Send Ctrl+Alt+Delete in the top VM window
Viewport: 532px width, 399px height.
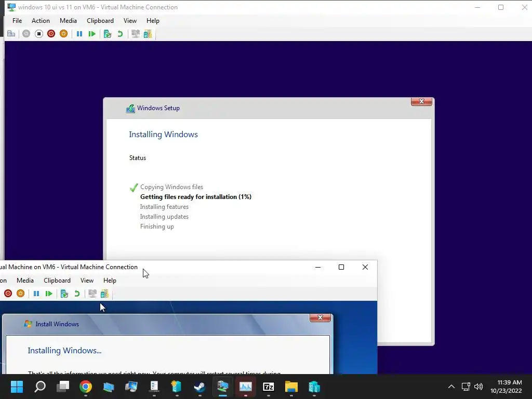click(11, 34)
